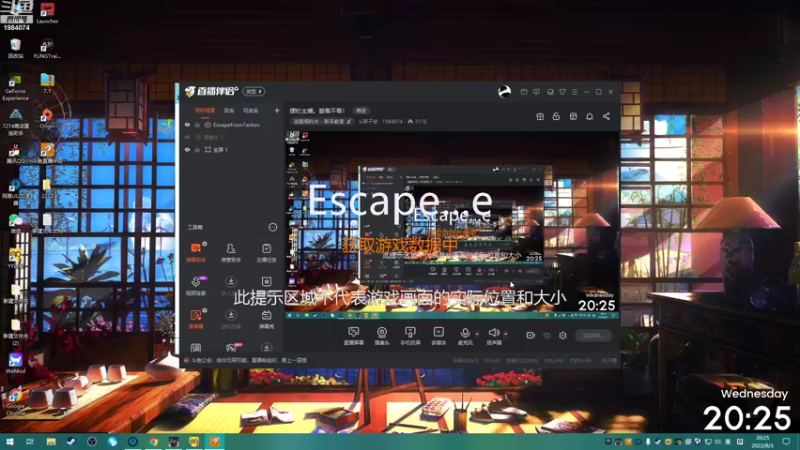
Task: Open the hamburger main menu in the title bar
Action: pyautogui.click(x=574, y=92)
